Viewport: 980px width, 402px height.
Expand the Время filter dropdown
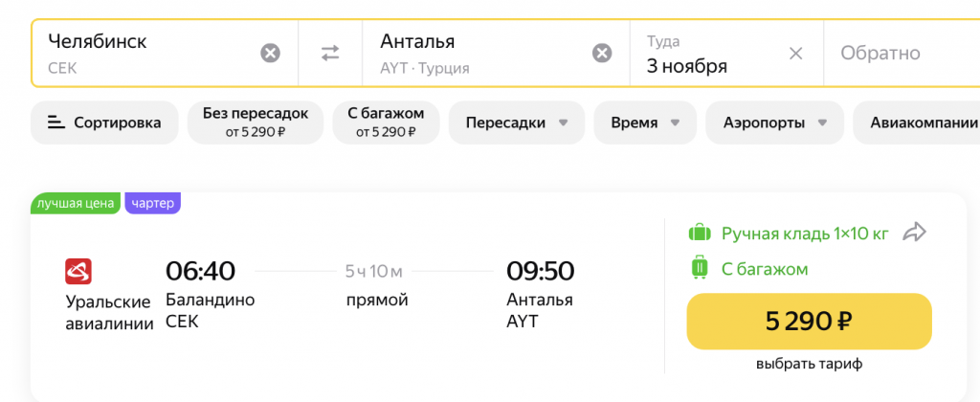[x=645, y=123]
